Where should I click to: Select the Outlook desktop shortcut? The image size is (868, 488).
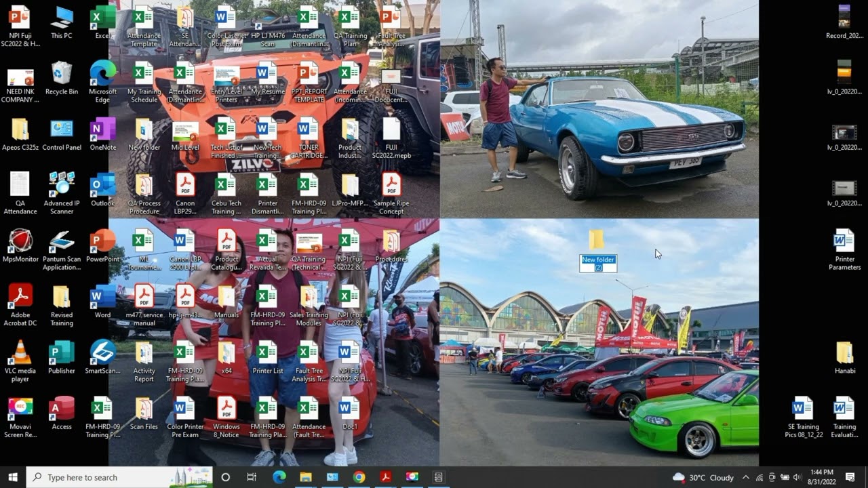103,190
